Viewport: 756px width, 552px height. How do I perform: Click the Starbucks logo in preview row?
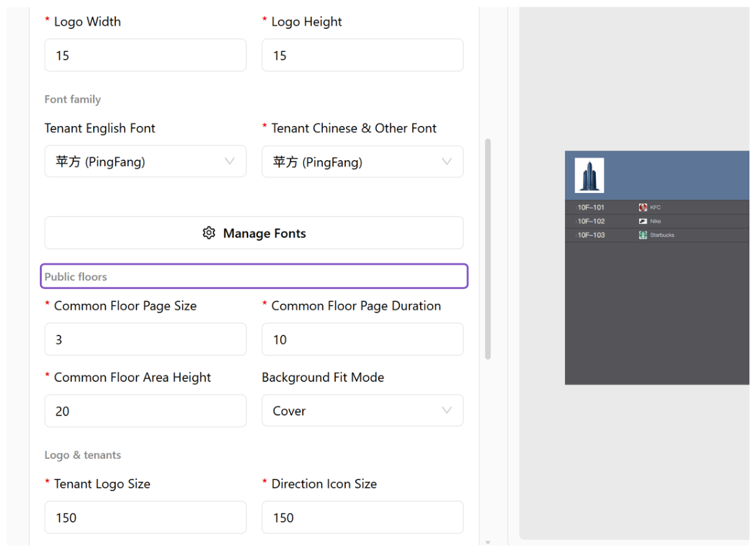tap(642, 235)
